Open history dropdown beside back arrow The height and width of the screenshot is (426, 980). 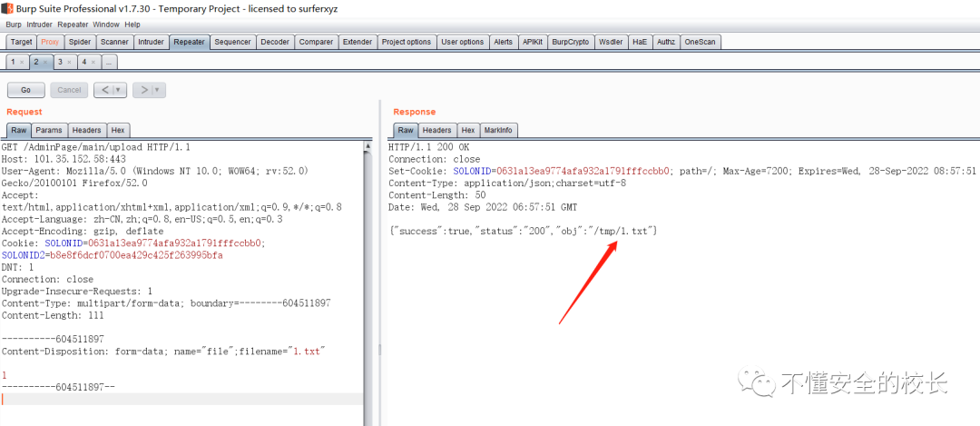coord(119,90)
